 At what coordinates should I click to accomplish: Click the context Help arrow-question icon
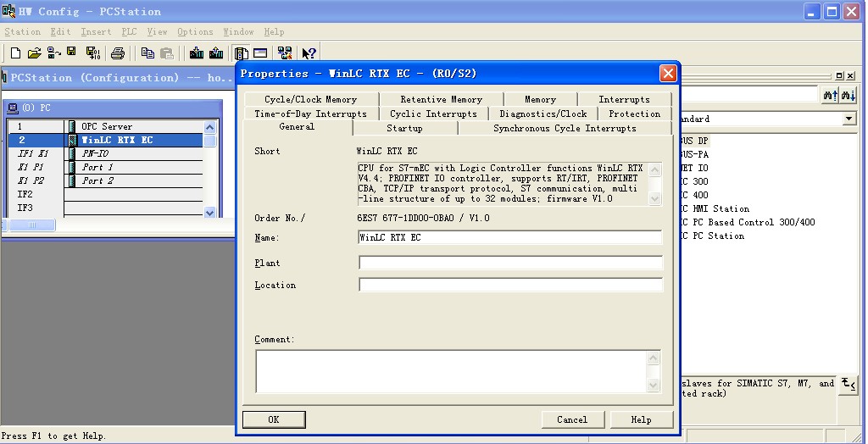(x=309, y=53)
